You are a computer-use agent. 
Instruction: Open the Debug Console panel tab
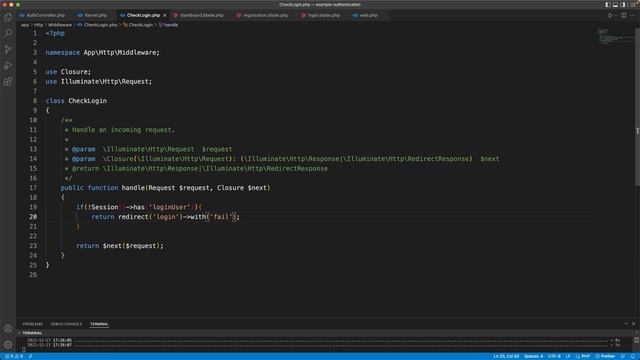(66, 324)
